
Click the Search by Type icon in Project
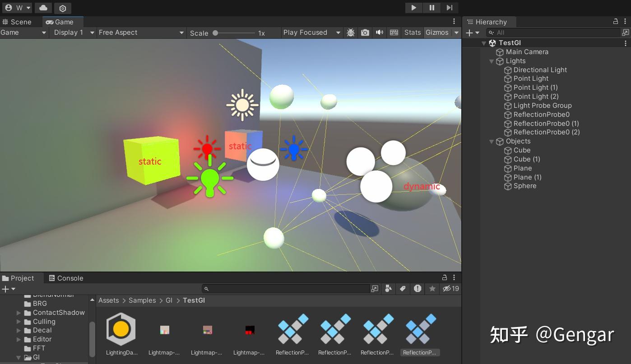pyautogui.click(x=388, y=289)
